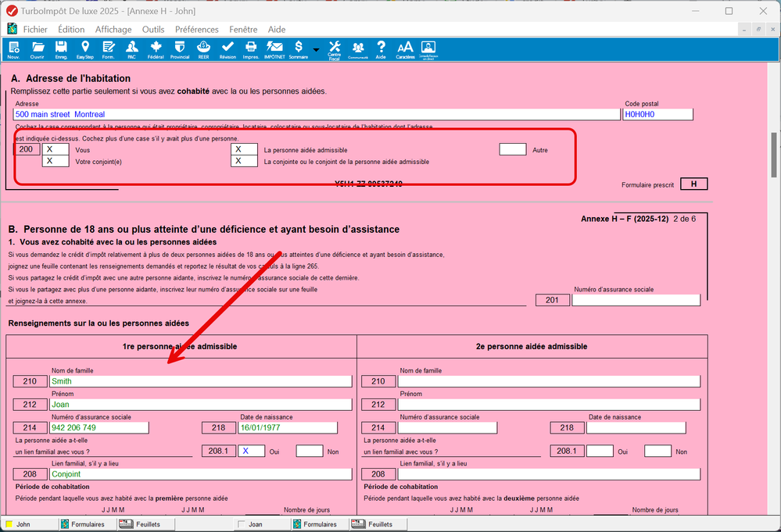Click the Caractères font size icon
This screenshot has height=532, width=781.
pos(405,50)
